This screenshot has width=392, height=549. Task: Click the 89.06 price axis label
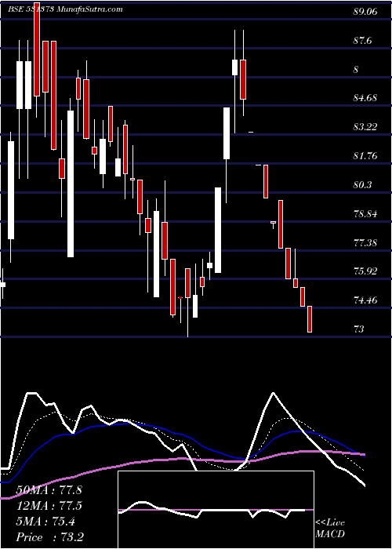coord(365,12)
